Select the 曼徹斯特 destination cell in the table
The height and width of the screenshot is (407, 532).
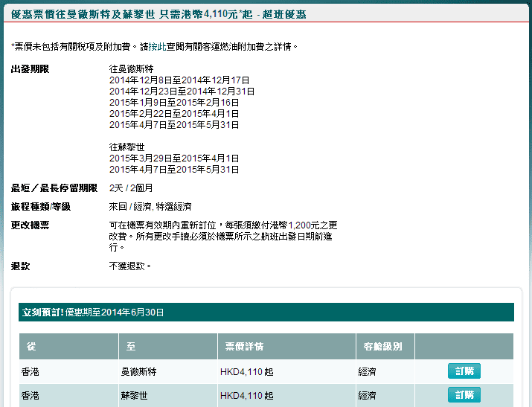(140, 371)
